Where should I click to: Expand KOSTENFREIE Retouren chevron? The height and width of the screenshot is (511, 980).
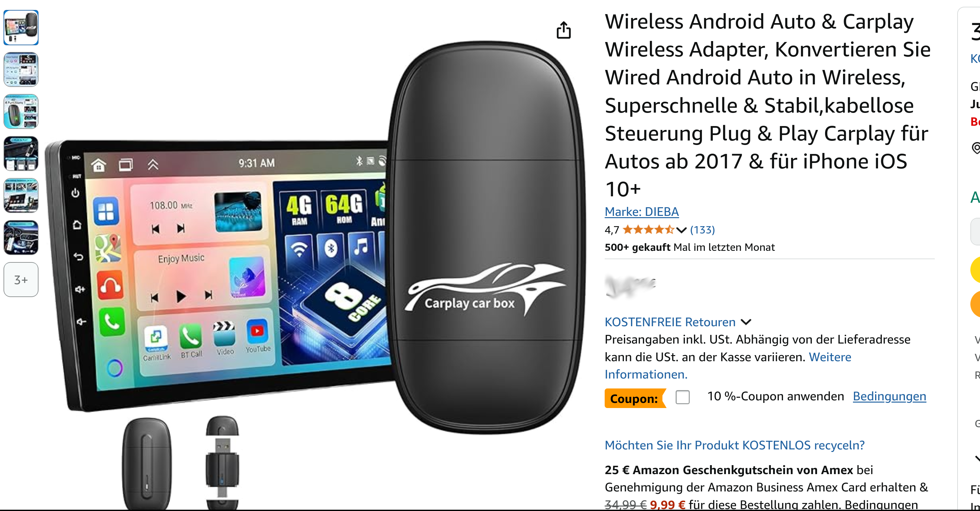coord(746,322)
